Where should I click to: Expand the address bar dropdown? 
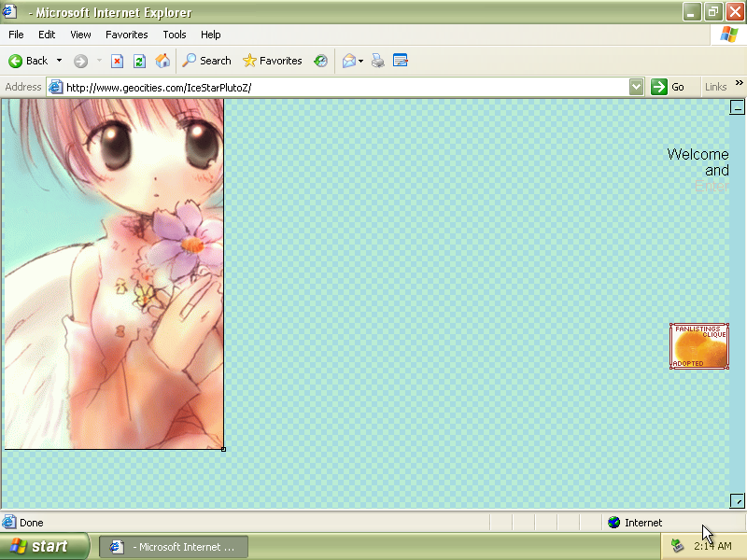point(636,87)
